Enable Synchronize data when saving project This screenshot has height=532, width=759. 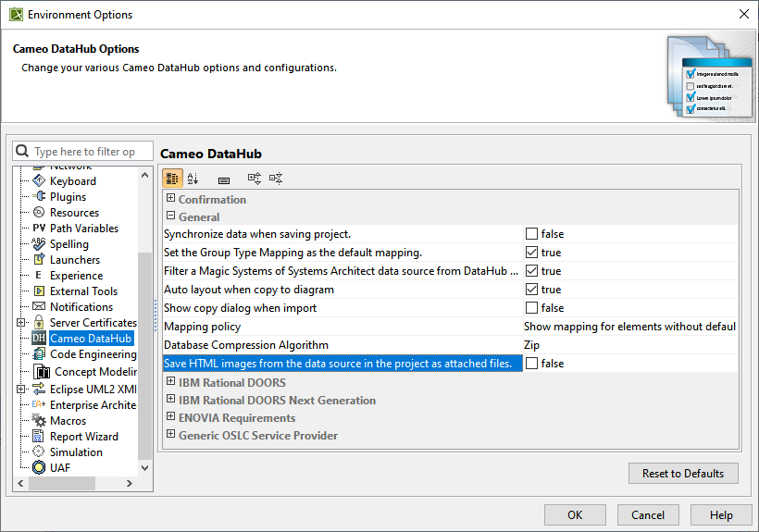pos(532,234)
